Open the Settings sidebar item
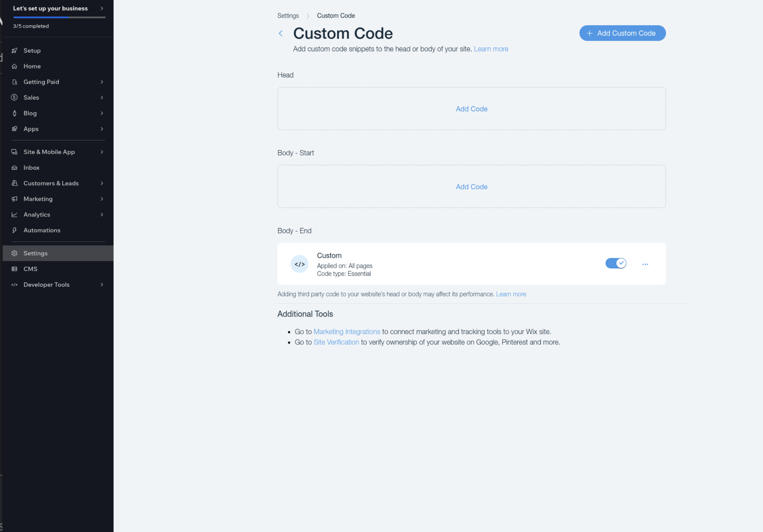763x532 pixels. (x=35, y=253)
